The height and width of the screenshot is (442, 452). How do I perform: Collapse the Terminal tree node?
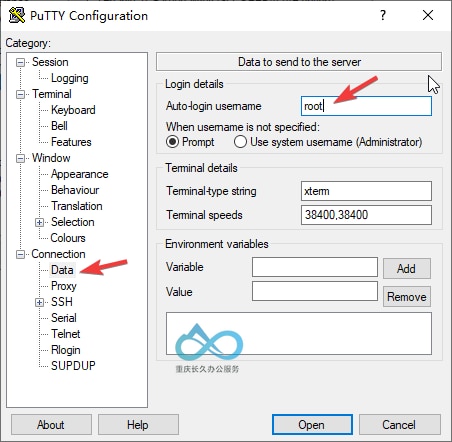pyautogui.click(x=20, y=94)
